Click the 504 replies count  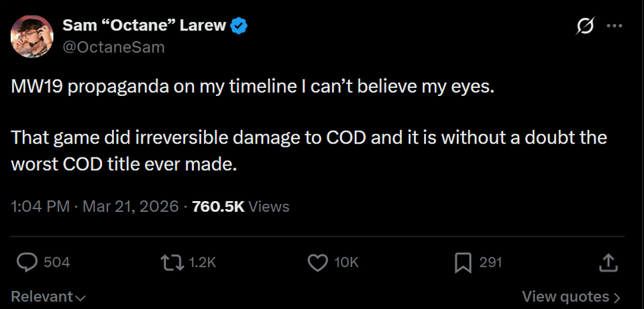(x=56, y=263)
